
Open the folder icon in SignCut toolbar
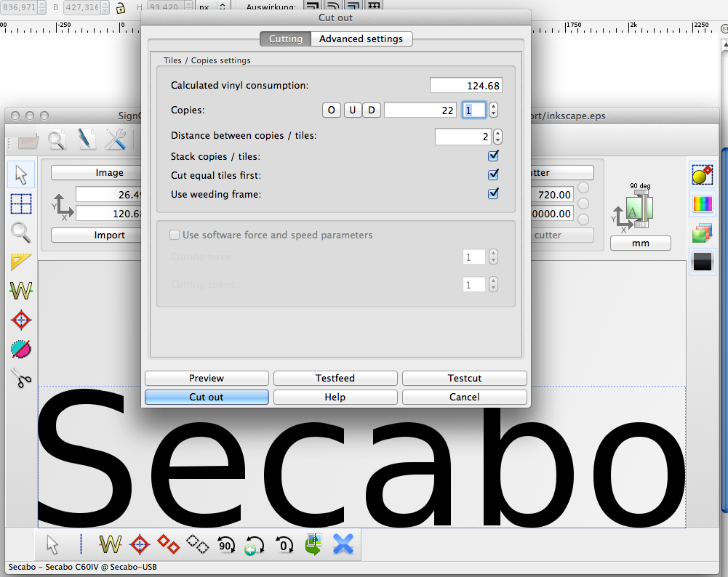tap(28, 140)
